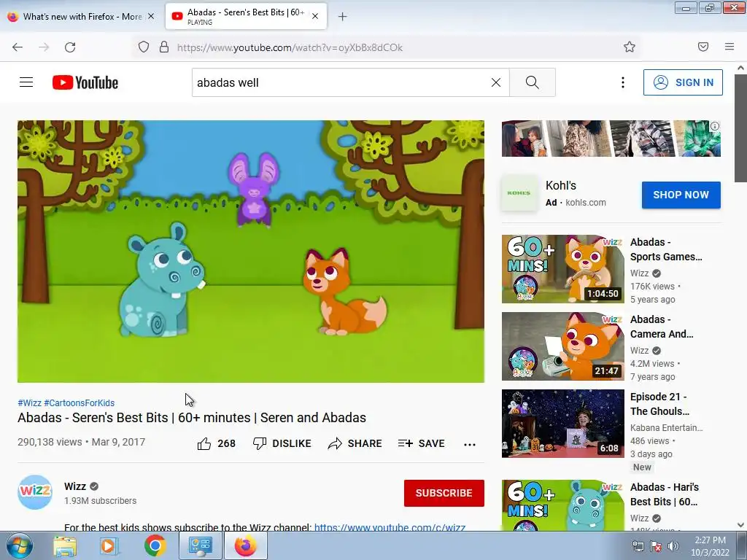
Task: Go forward in browser history
Action: [44, 47]
